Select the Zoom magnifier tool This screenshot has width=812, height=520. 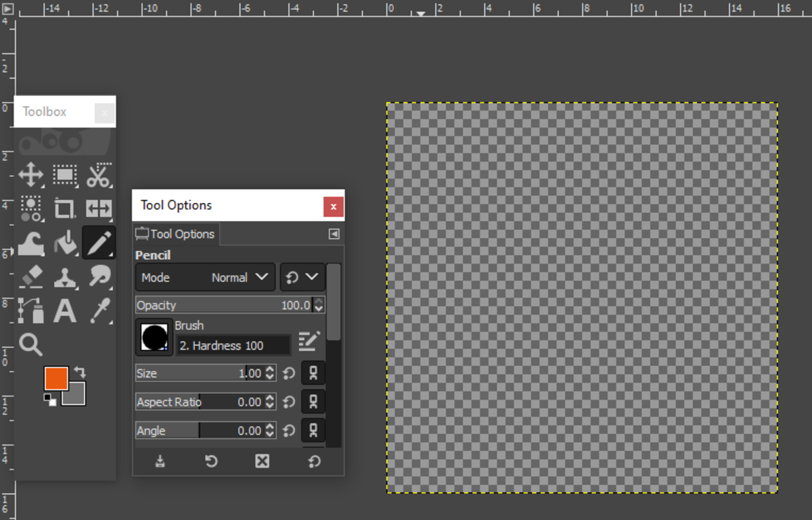[x=31, y=344]
